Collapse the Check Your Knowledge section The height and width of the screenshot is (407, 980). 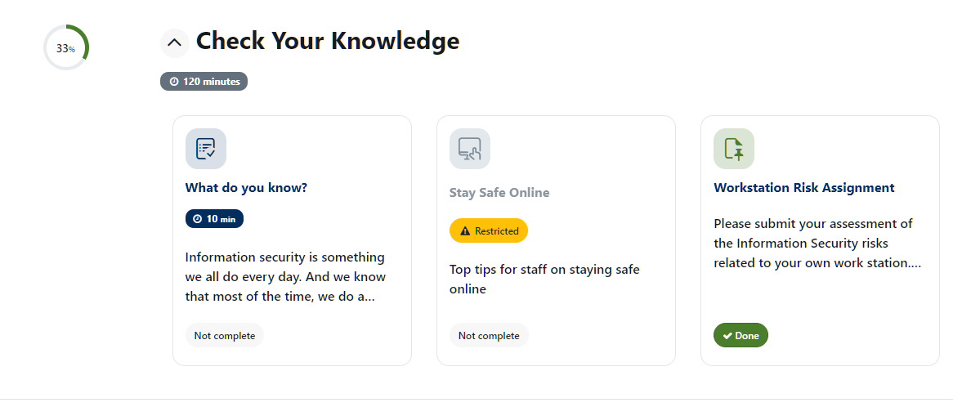tap(175, 43)
